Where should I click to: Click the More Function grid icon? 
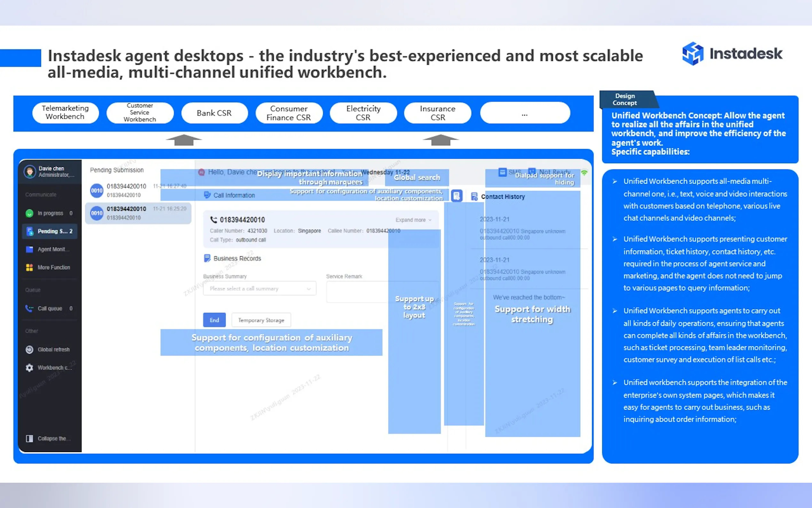pos(29,267)
